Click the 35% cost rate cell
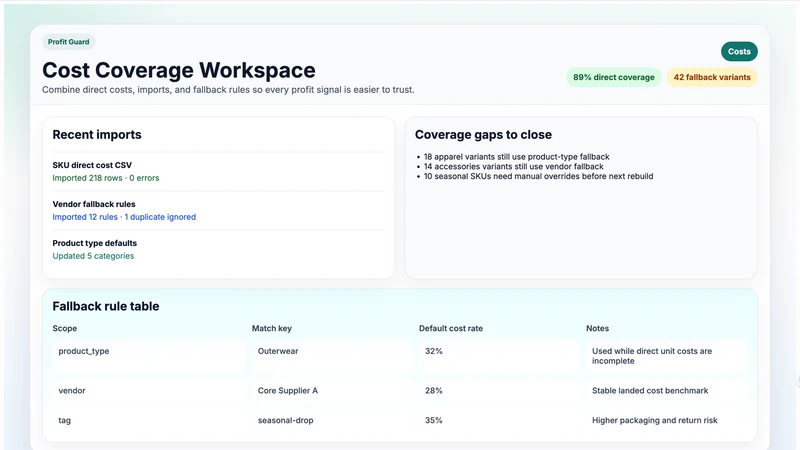This screenshot has width=800, height=450. tap(499, 420)
